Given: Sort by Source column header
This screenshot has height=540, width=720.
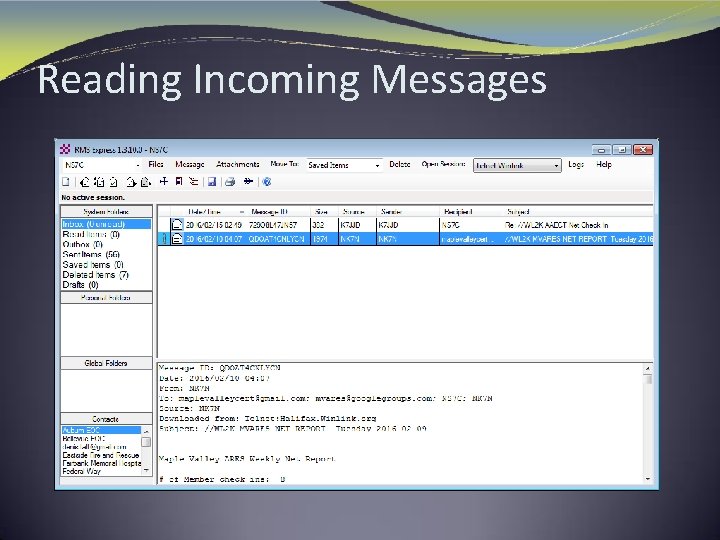Looking at the screenshot, I should [x=357, y=212].
